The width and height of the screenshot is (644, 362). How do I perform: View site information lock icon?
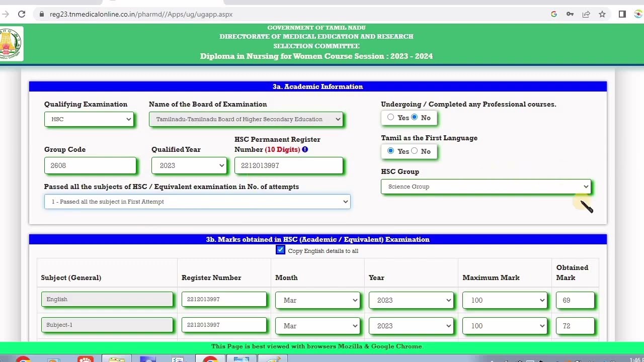(x=42, y=14)
